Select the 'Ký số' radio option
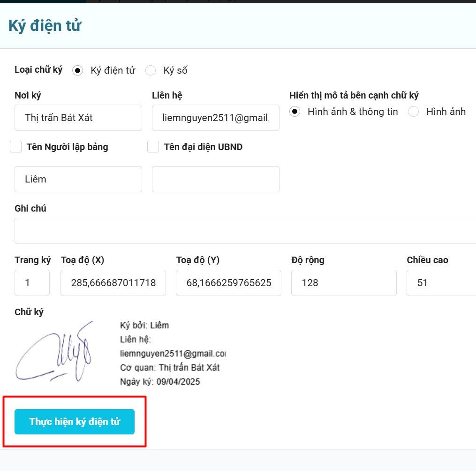This screenshot has height=471, width=476. tap(151, 70)
